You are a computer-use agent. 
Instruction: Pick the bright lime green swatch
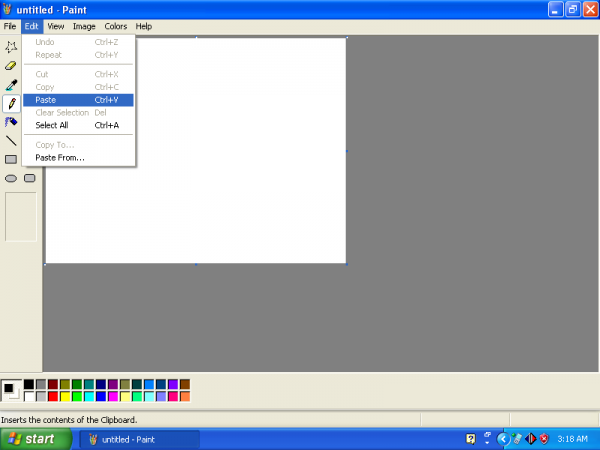[x=77, y=396]
